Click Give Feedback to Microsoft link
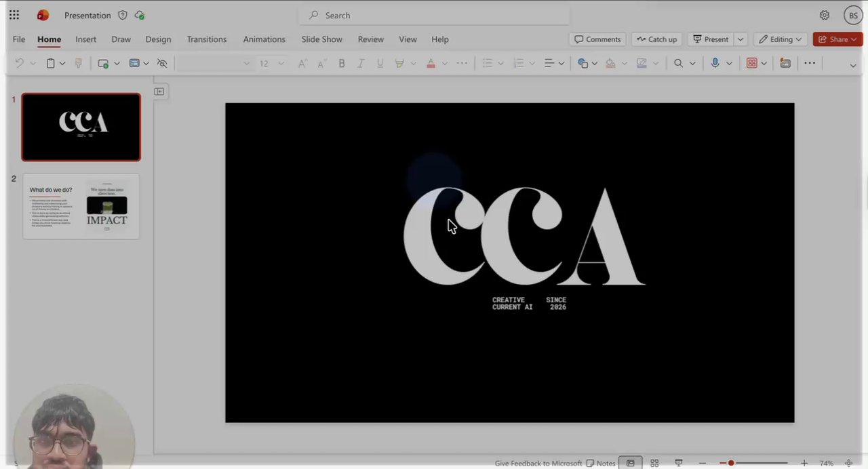868x469 pixels. point(538,464)
